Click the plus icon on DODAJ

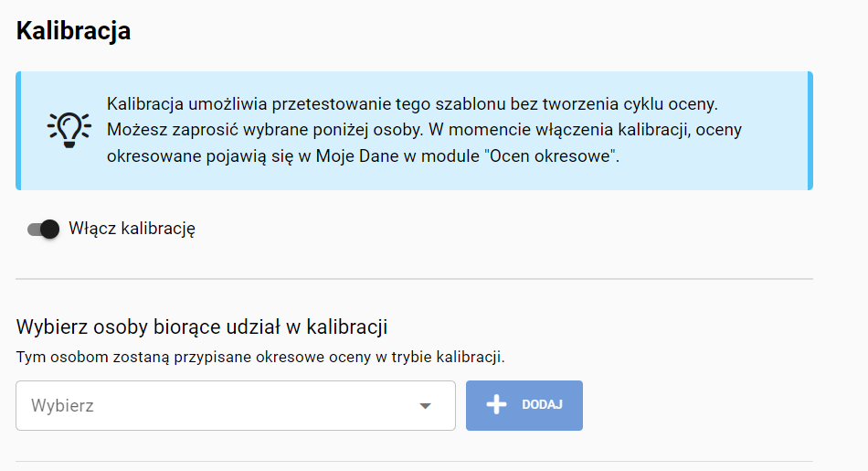[496, 404]
